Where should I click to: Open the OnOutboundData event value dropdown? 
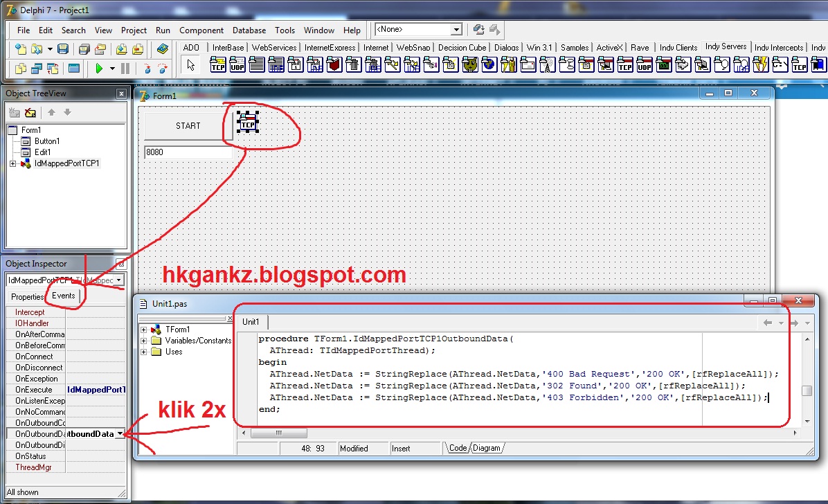point(120,434)
